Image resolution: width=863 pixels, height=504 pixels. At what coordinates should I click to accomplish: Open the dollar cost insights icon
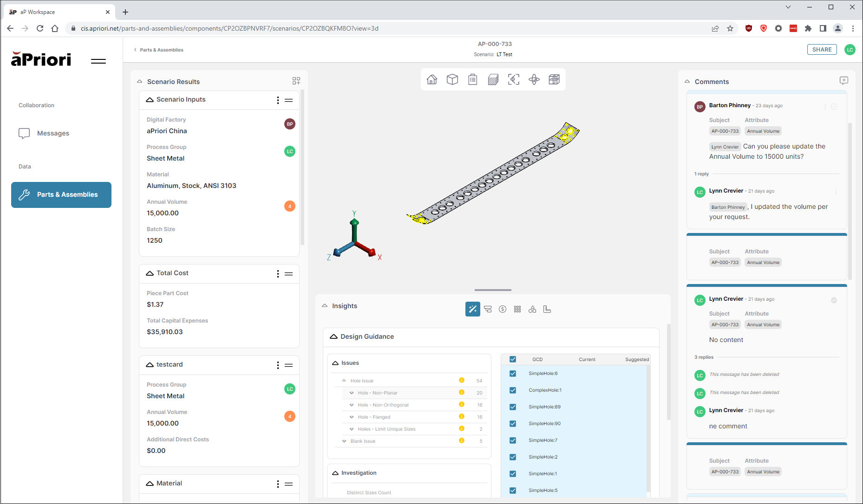coord(503,309)
